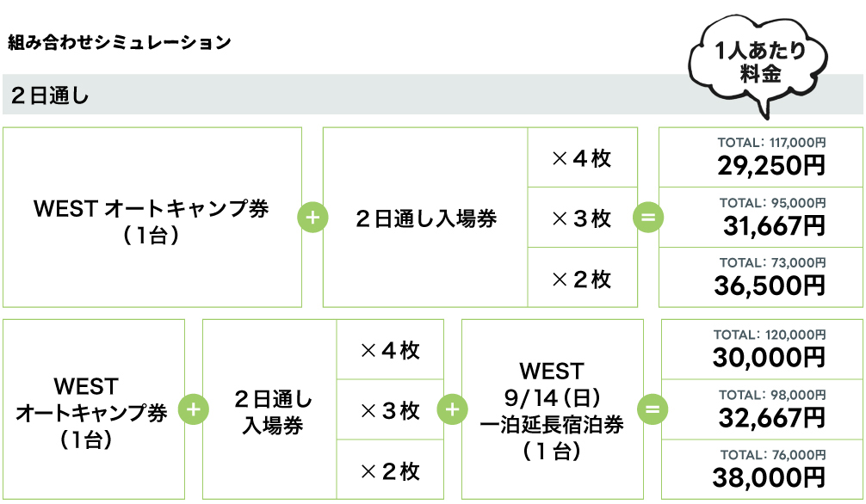The width and height of the screenshot is (866, 504).
Task: Click the 組み合わせシミュレーション heading
Action: point(120,42)
